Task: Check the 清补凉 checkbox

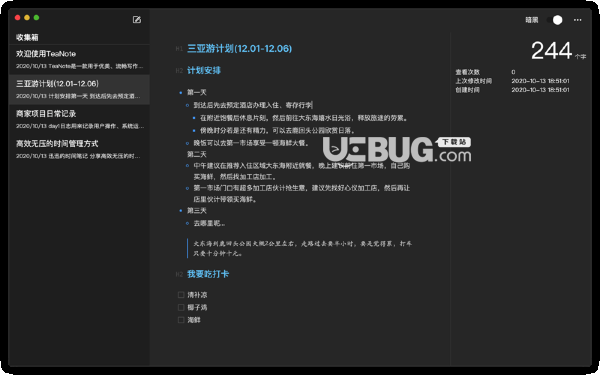Action: tap(181, 295)
